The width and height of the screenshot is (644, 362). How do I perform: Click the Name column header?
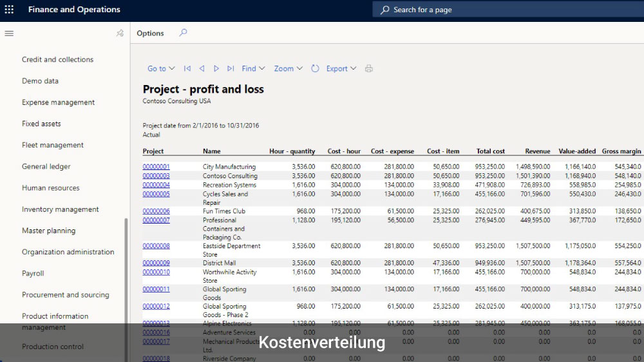[211, 151]
